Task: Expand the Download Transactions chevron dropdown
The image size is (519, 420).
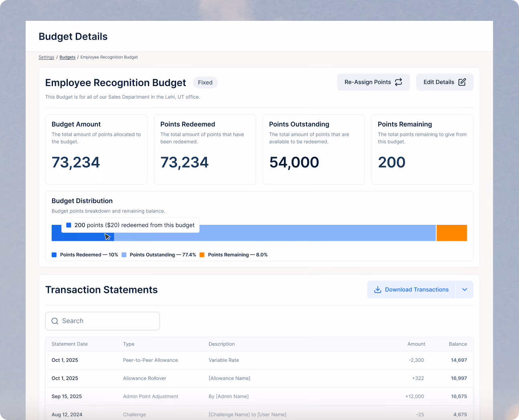Action: pyautogui.click(x=464, y=290)
